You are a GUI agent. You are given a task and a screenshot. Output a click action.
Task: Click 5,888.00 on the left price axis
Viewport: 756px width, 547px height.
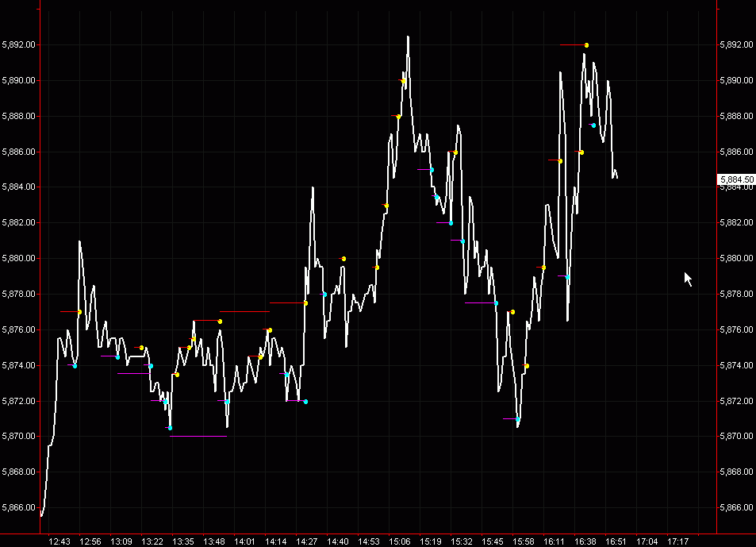(18, 116)
